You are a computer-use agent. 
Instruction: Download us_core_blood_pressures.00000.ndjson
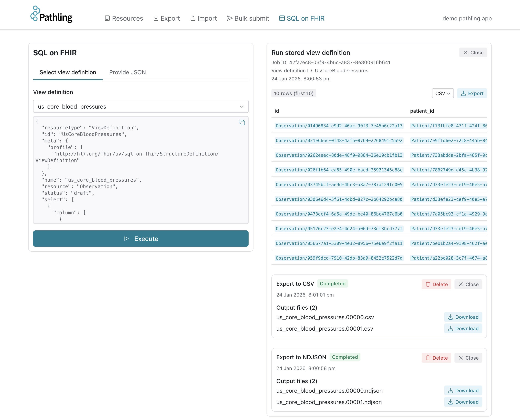click(x=463, y=390)
